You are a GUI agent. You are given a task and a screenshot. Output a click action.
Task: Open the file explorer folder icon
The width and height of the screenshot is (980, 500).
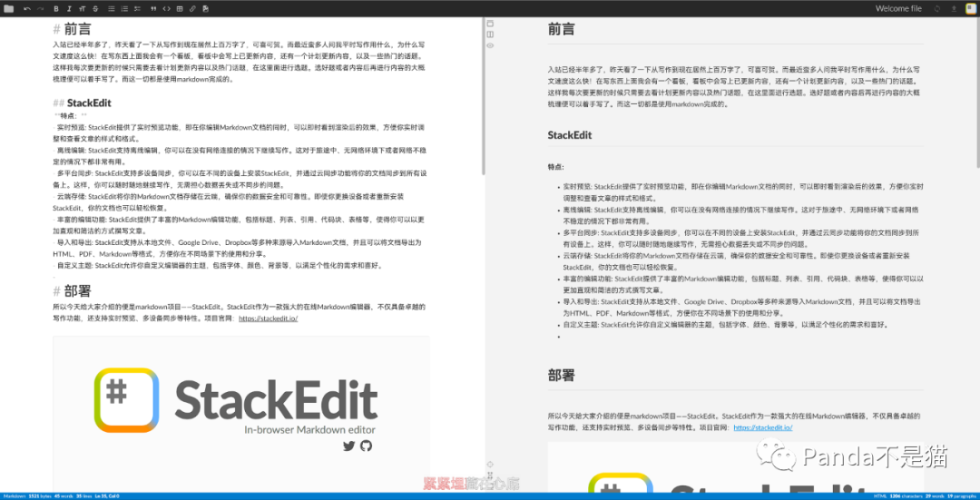click(9, 9)
